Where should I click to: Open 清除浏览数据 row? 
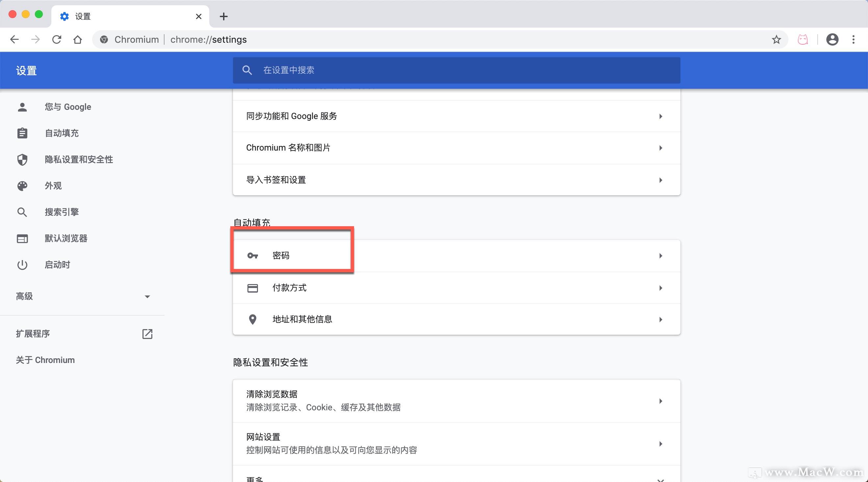pos(456,401)
